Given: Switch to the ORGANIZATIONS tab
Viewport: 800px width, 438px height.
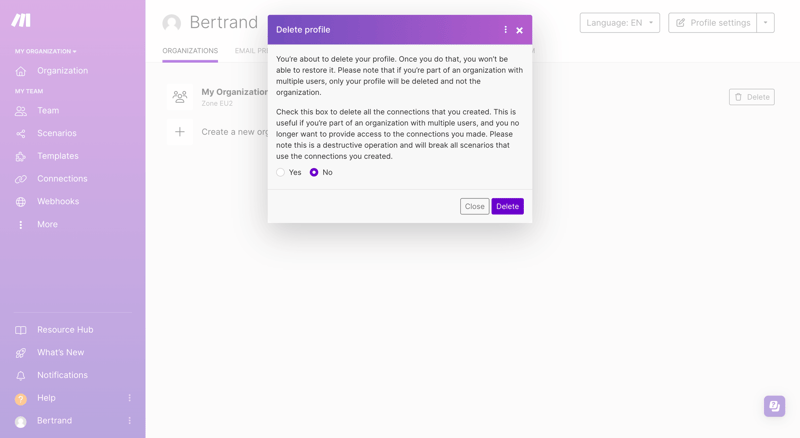Looking at the screenshot, I should tap(190, 51).
